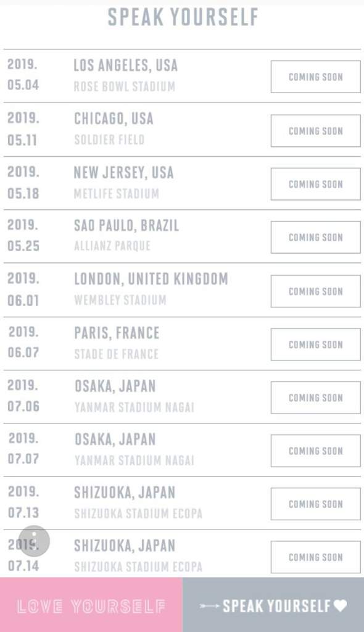Click Coming Soon for Shizuoka 07.14 show
The height and width of the screenshot is (632, 364).
[316, 557]
